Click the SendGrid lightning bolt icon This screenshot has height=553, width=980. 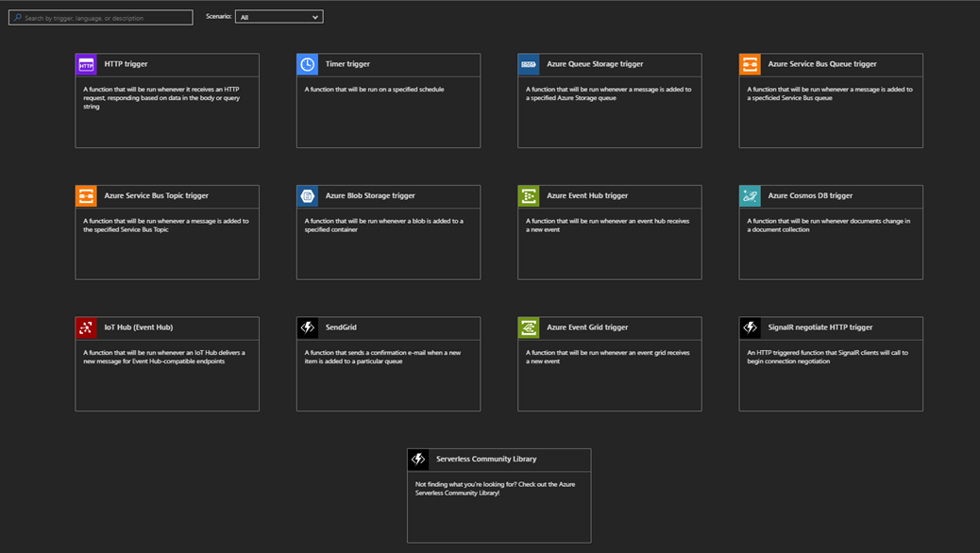(x=308, y=328)
